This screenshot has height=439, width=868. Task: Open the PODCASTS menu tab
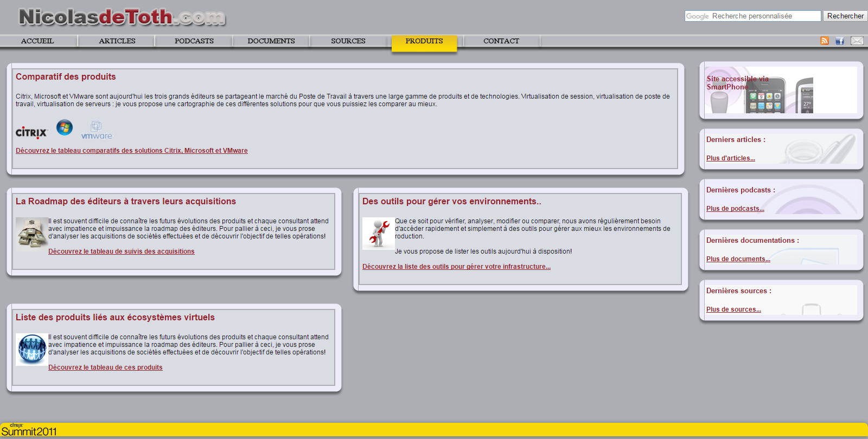(194, 41)
